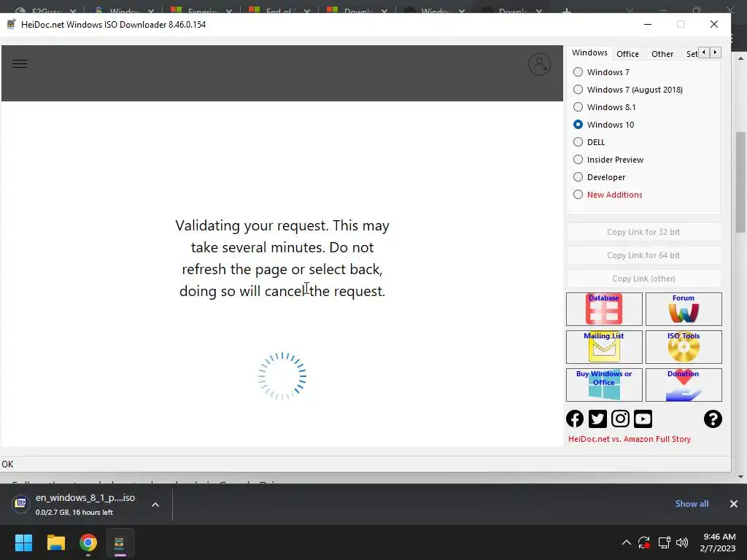The width and height of the screenshot is (747, 560).
Task: Open the Instagram page icon
Action: click(620, 419)
